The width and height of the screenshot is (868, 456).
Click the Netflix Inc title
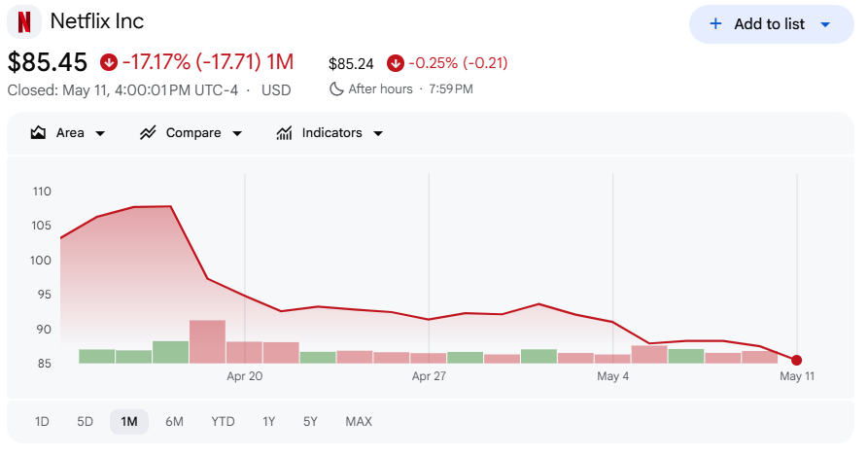click(97, 21)
